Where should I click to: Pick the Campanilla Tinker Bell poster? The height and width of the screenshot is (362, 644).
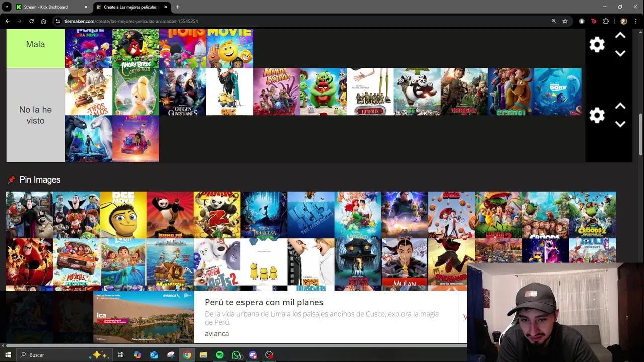pyautogui.click(x=135, y=92)
